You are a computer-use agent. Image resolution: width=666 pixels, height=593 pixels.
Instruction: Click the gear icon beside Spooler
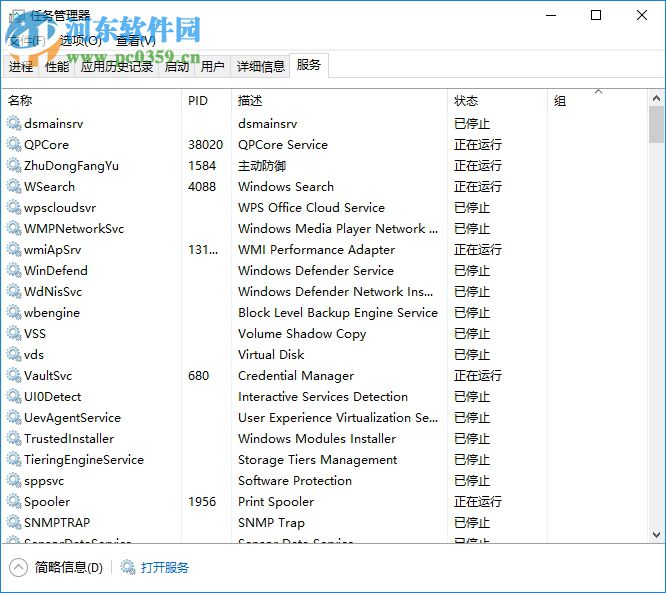[x=14, y=502]
